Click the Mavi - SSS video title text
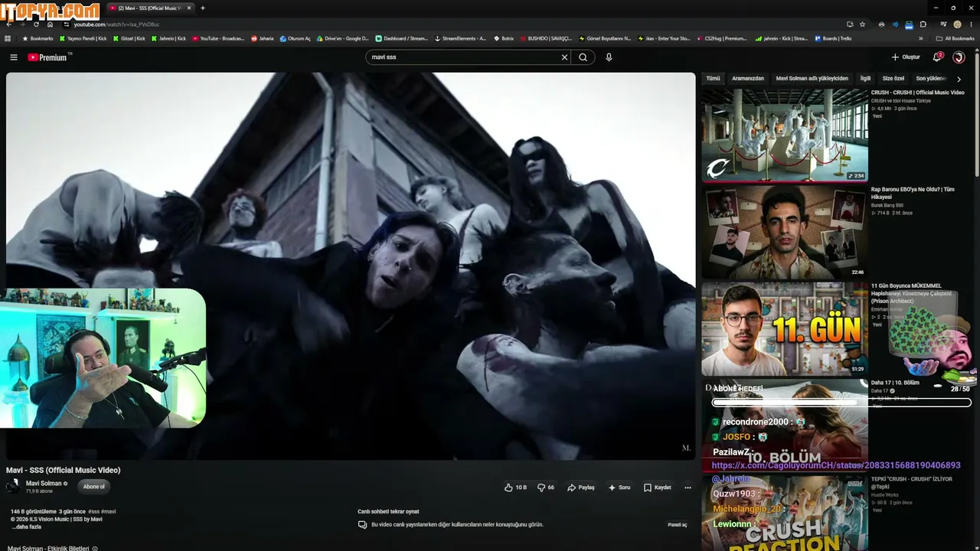Screen dimensions: 980x551 pos(64,470)
